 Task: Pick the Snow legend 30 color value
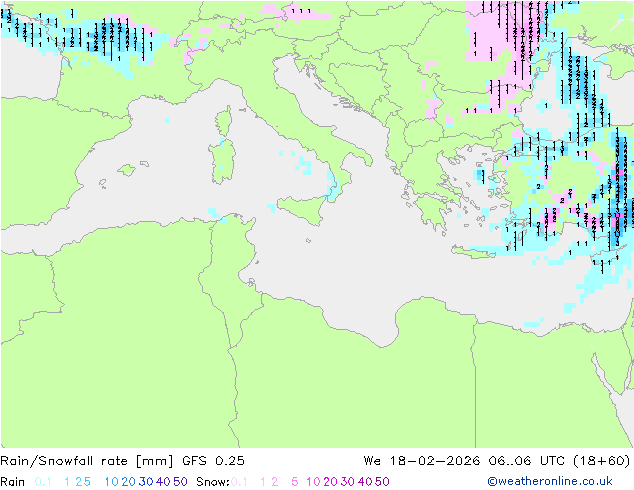(x=347, y=482)
